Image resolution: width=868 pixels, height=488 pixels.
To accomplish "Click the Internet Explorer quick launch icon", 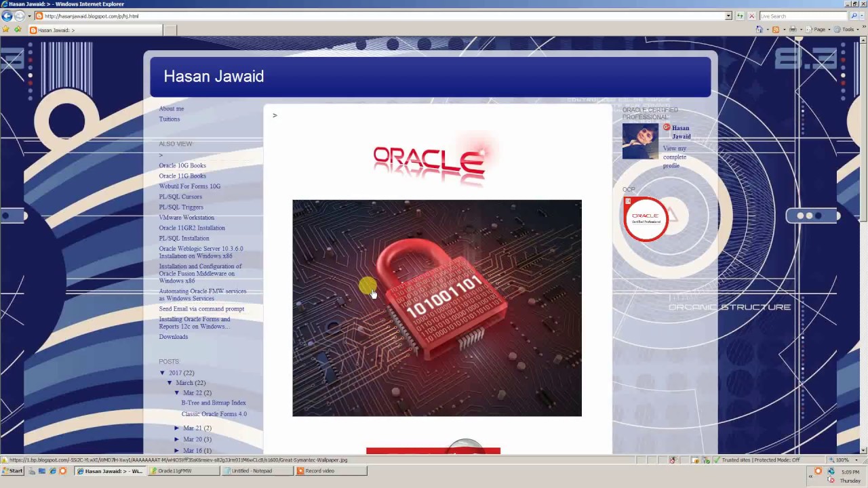I will pos(52,470).
